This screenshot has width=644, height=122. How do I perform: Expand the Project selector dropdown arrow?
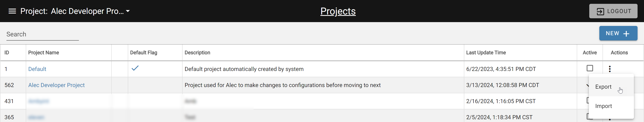(128, 11)
